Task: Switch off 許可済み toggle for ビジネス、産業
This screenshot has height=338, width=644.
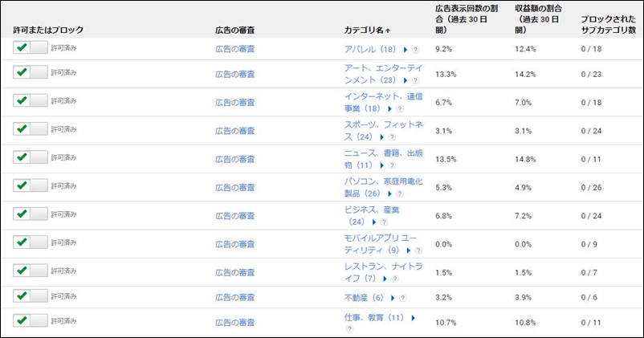Action: click(x=31, y=214)
